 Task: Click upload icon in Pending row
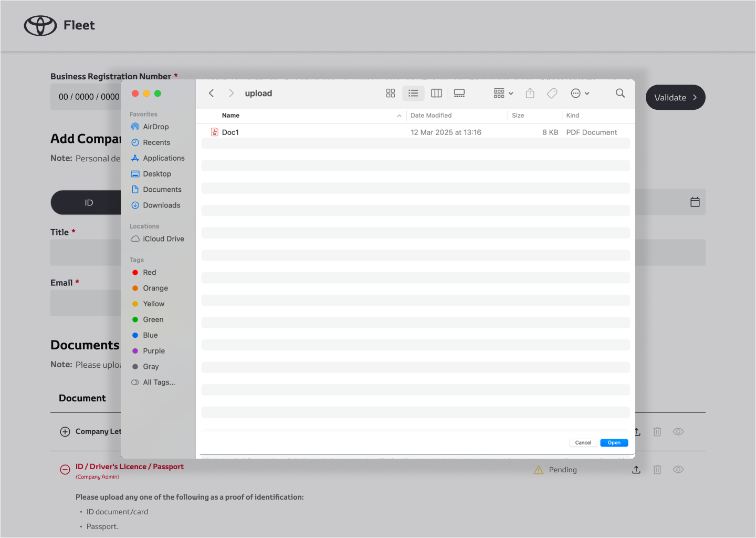pyautogui.click(x=636, y=470)
